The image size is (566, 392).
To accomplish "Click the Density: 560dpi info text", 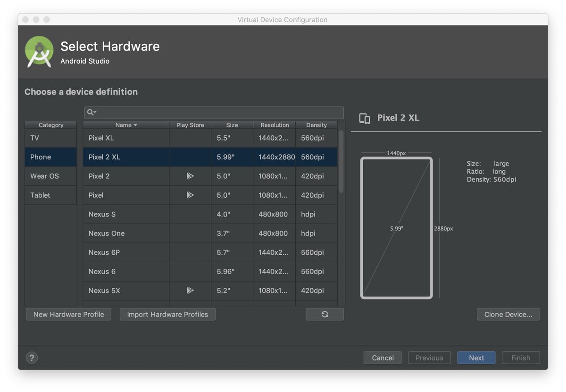I will tap(491, 180).
